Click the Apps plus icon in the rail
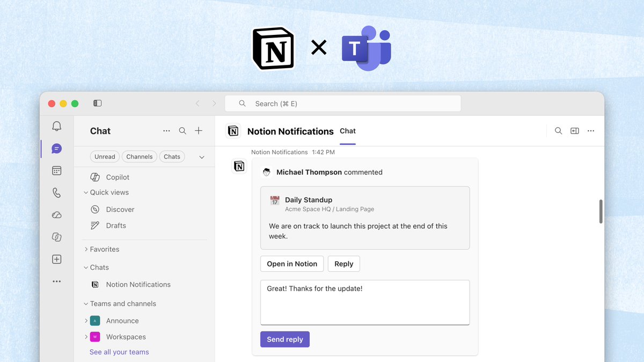 point(56,259)
